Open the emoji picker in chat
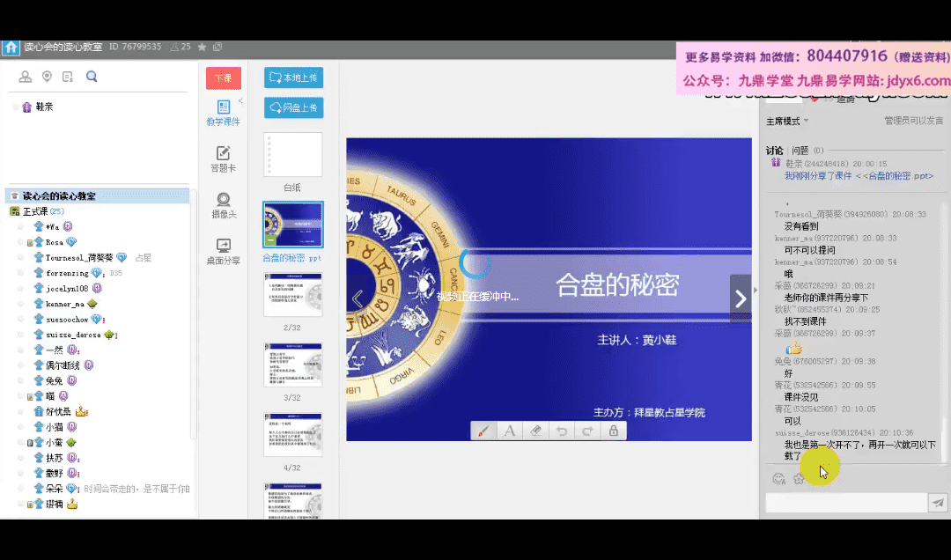The width and height of the screenshot is (951, 560). tap(778, 479)
